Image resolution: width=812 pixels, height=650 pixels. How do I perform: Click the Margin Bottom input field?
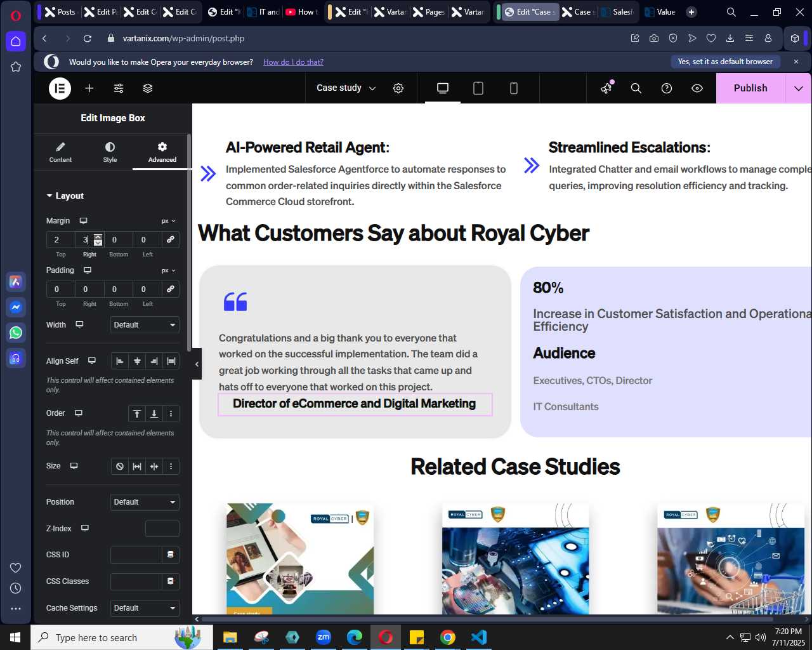click(x=119, y=239)
